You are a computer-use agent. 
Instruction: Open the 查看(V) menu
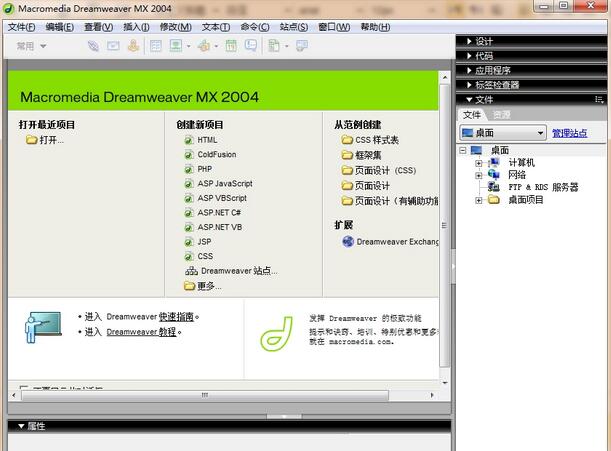click(99, 27)
